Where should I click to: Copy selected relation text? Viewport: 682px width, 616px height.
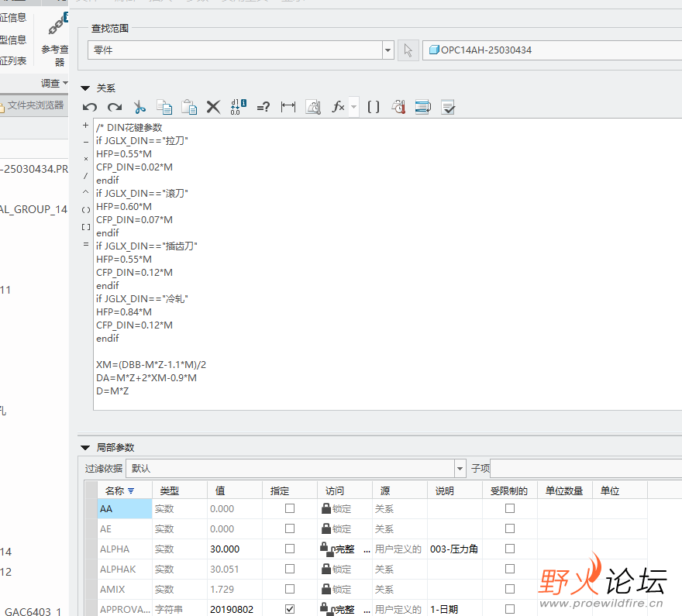[x=164, y=106]
